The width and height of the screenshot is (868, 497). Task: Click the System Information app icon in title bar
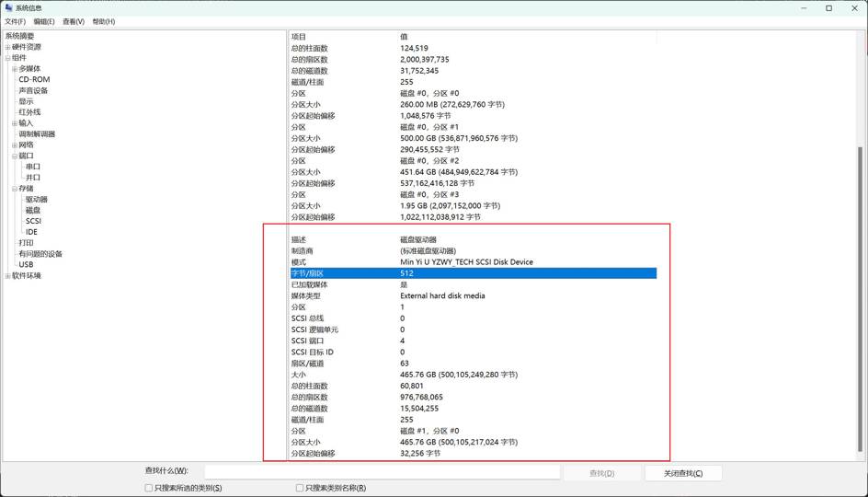pos(8,8)
